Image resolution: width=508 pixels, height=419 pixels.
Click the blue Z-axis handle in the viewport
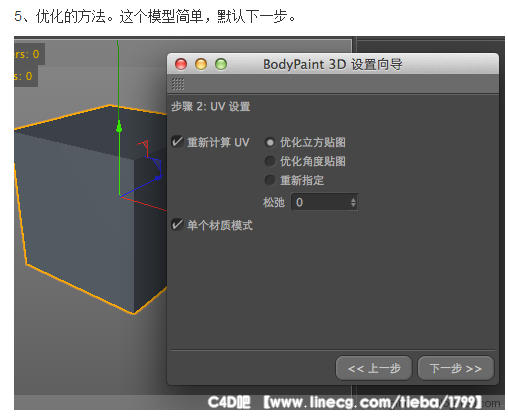[158, 177]
